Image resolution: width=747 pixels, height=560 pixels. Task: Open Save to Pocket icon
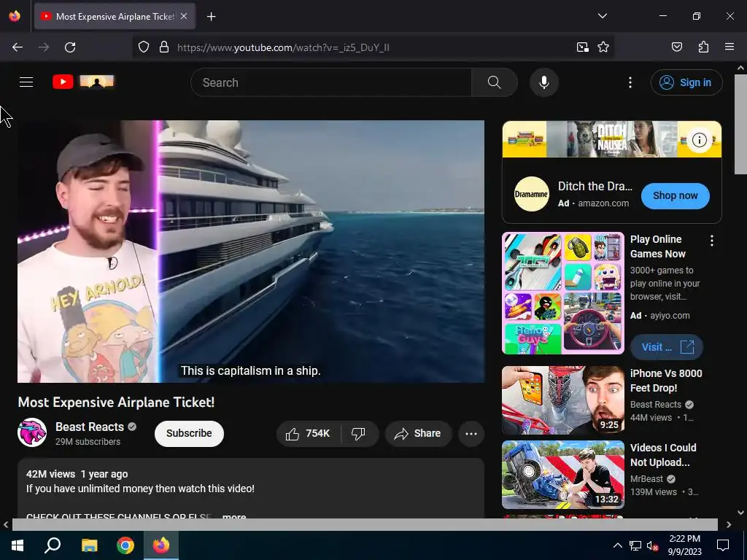click(676, 47)
